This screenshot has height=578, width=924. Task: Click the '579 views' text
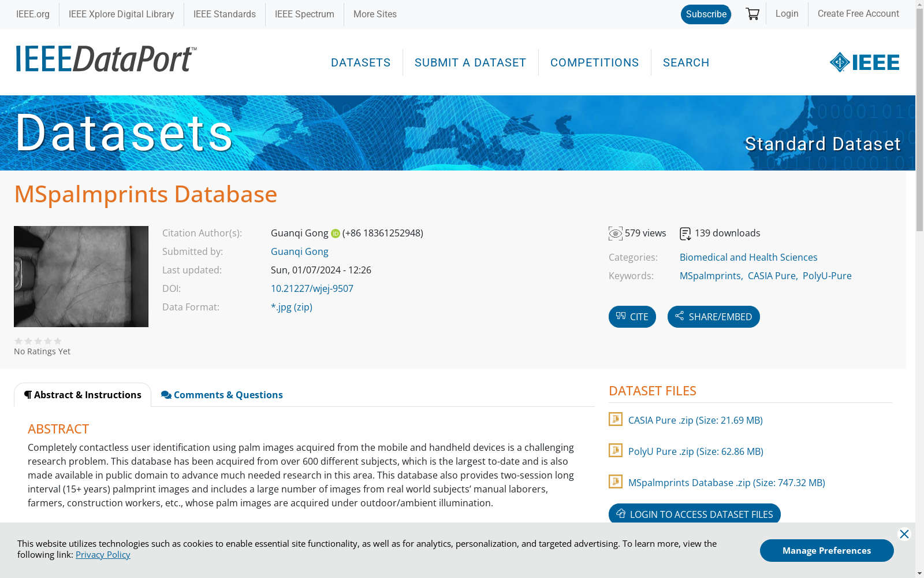pos(646,233)
